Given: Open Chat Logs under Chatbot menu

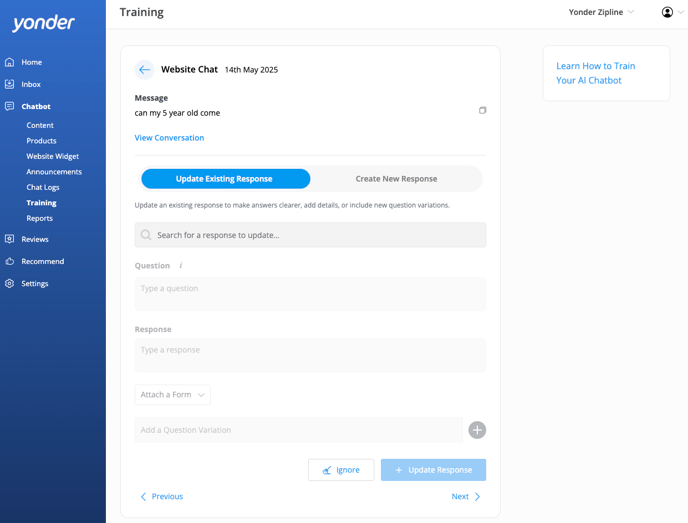Looking at the screenshot, I should (43, 187).
